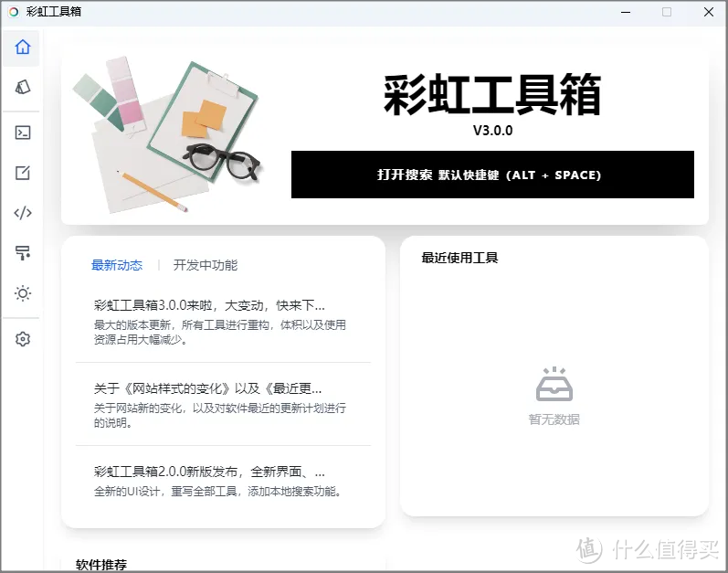Switch to the 最新动态 tab

click(x=117, y=265)
